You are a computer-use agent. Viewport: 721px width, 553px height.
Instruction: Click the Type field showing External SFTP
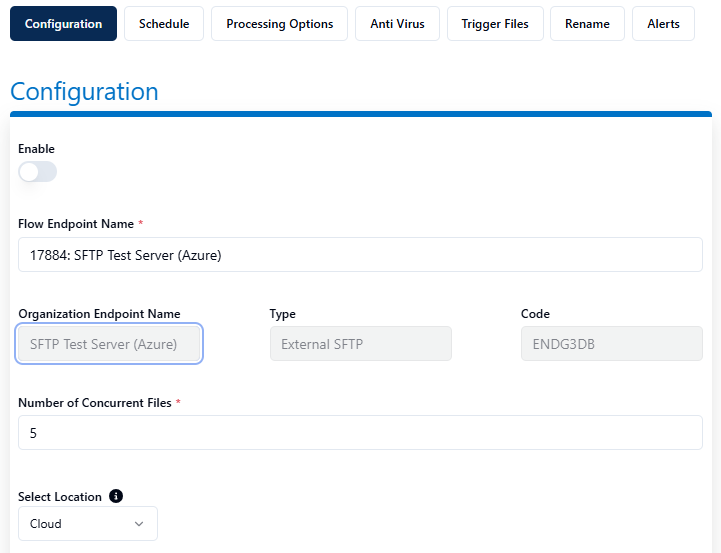pyautogui.click(x=360, y=344)
